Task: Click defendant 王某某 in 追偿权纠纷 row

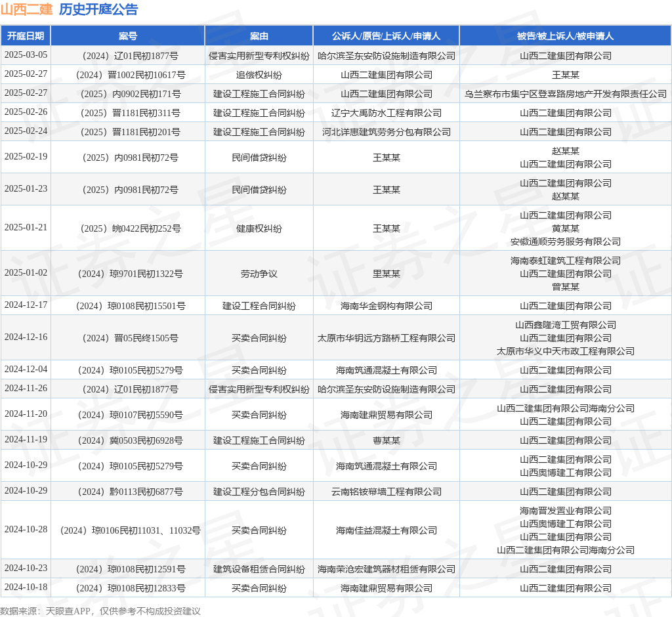Action: tap(565, 75)
